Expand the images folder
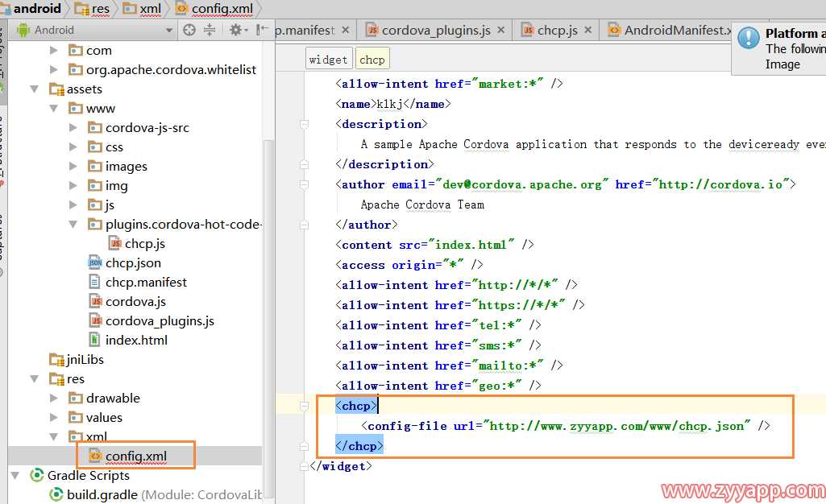 click(73, 166)
